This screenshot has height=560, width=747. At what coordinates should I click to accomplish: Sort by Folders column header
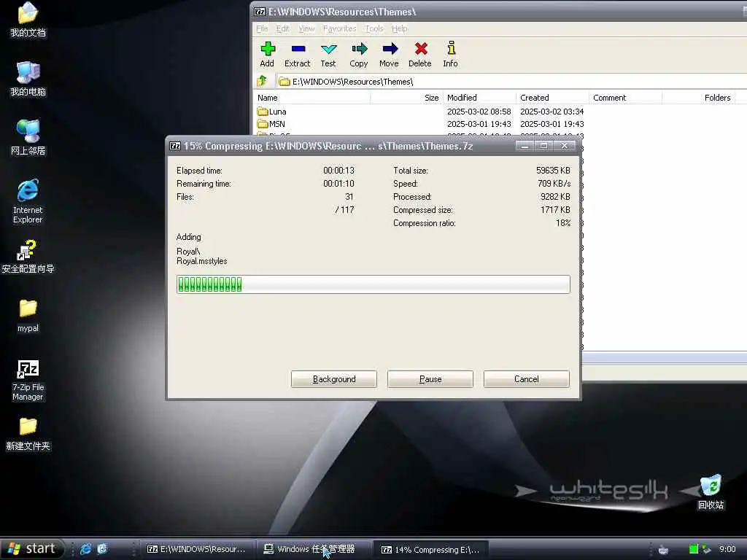698,98
